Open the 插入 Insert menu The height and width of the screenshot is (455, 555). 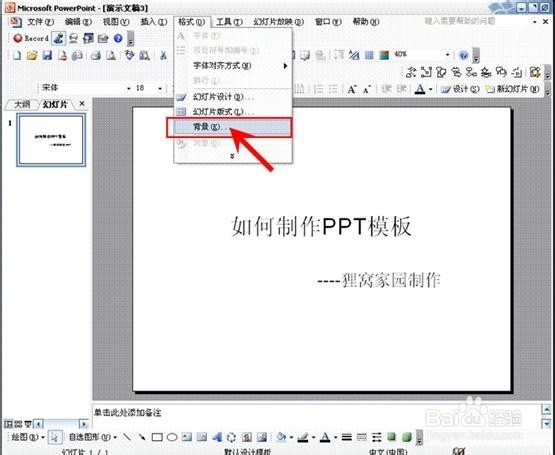153,22
